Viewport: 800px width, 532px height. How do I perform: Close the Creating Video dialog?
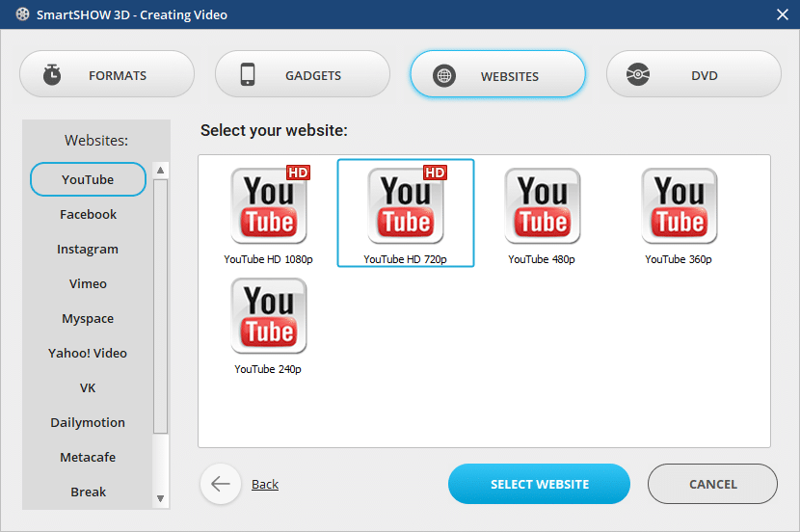point(782,14)
